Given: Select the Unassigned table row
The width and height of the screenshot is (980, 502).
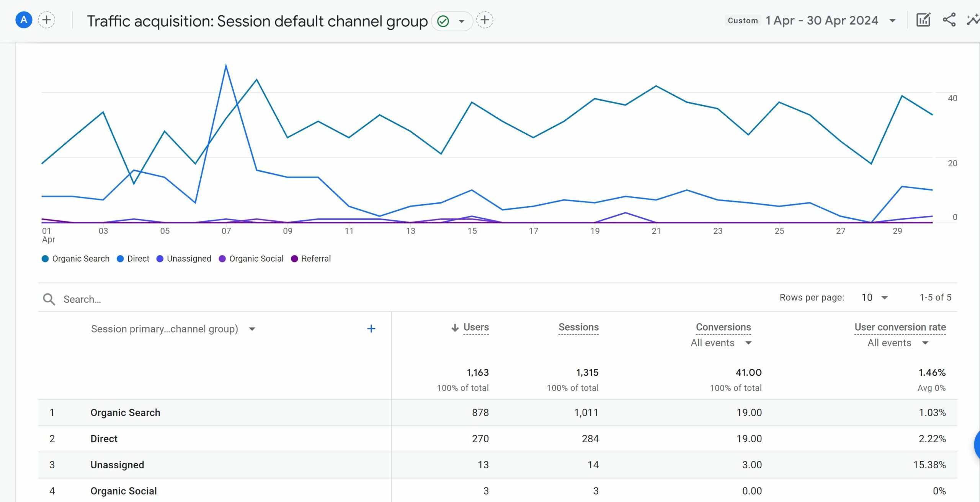Looking at the screenshot, I should (x=498, y=465).
